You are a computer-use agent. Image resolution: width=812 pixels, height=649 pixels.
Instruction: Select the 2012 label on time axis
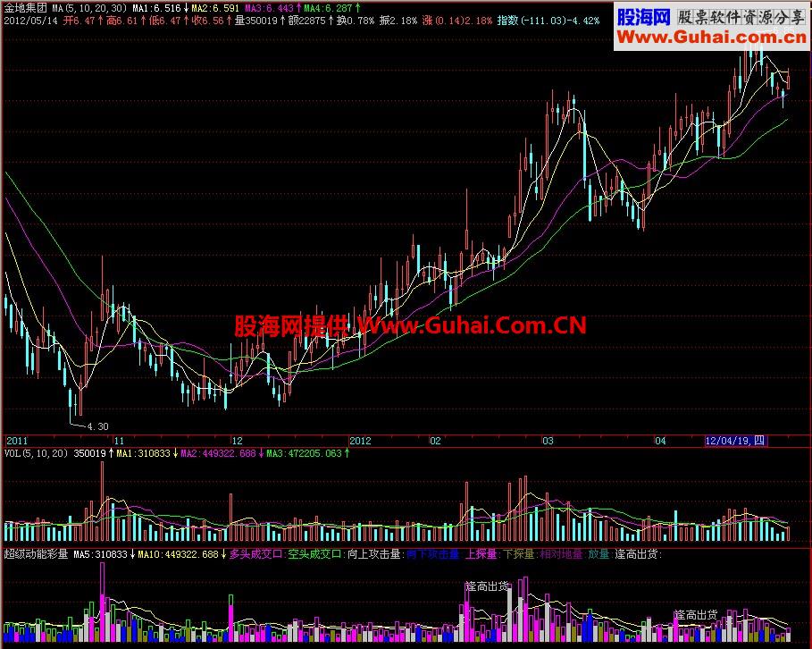pos(360,441)
